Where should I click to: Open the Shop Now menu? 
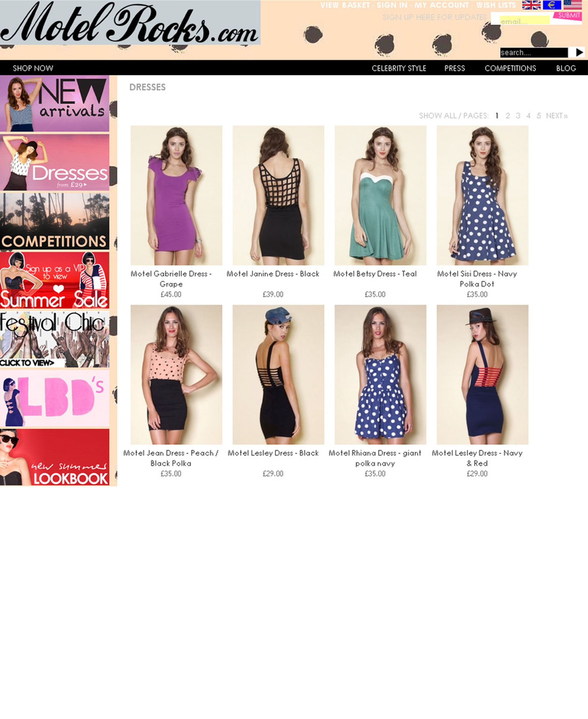click(x=33, y=68)
